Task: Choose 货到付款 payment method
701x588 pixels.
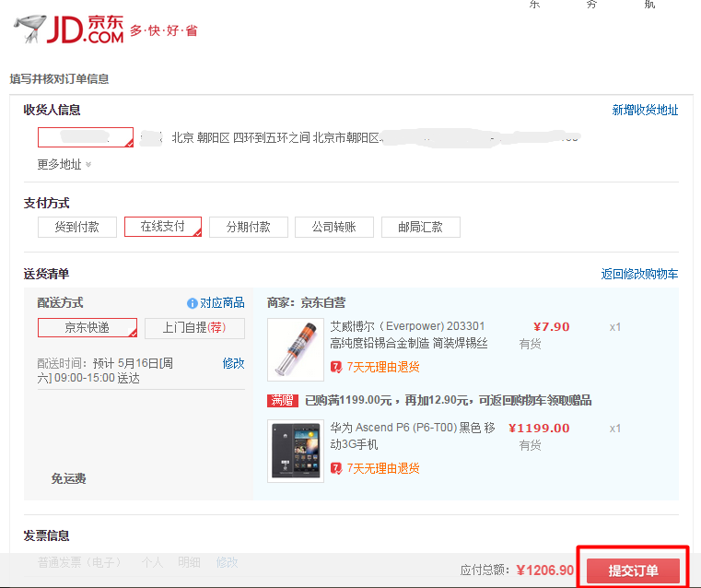Action: pyautogui.click(x=77, y=227)
